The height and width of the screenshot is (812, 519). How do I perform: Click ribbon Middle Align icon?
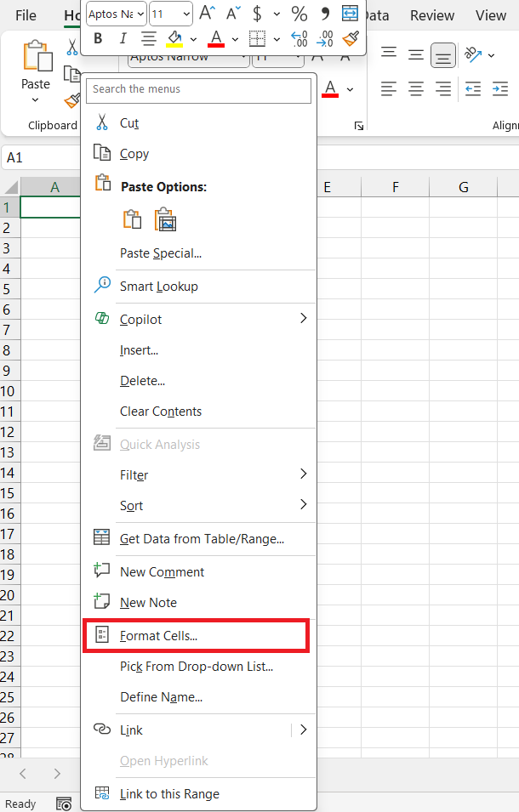416,54
